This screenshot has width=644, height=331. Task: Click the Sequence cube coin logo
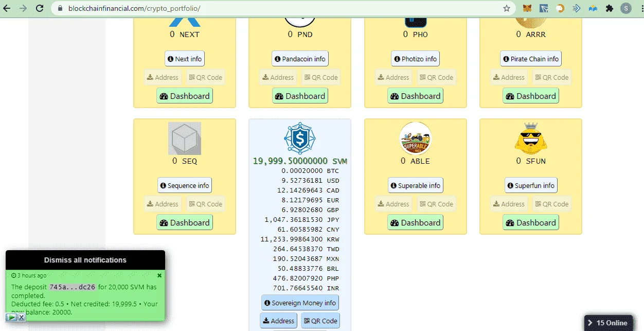(185, 138)
